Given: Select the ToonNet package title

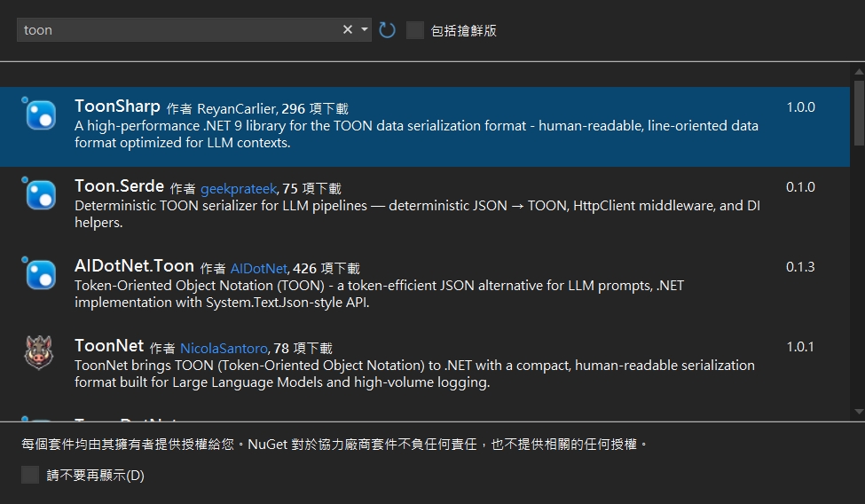Looking at the screenshot, I should pos(109,345).
